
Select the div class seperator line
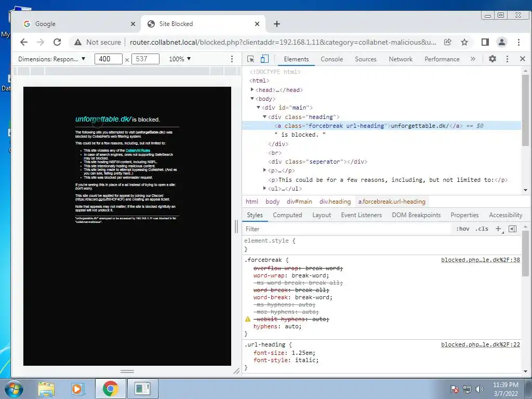point(317,162)
